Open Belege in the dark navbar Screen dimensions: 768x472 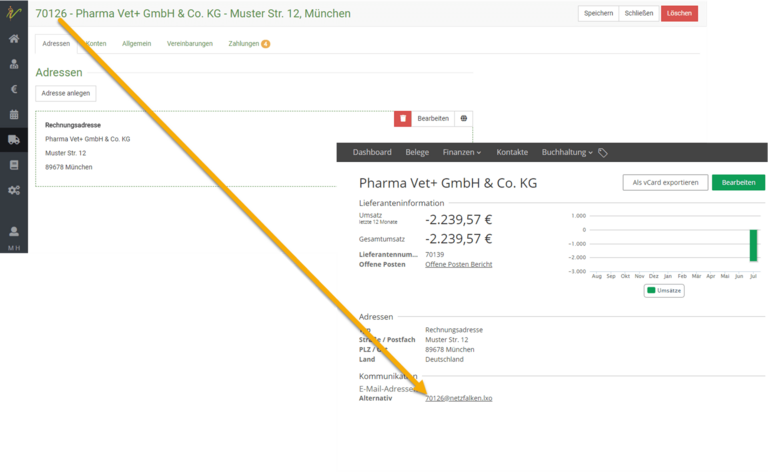click(417, 152)
